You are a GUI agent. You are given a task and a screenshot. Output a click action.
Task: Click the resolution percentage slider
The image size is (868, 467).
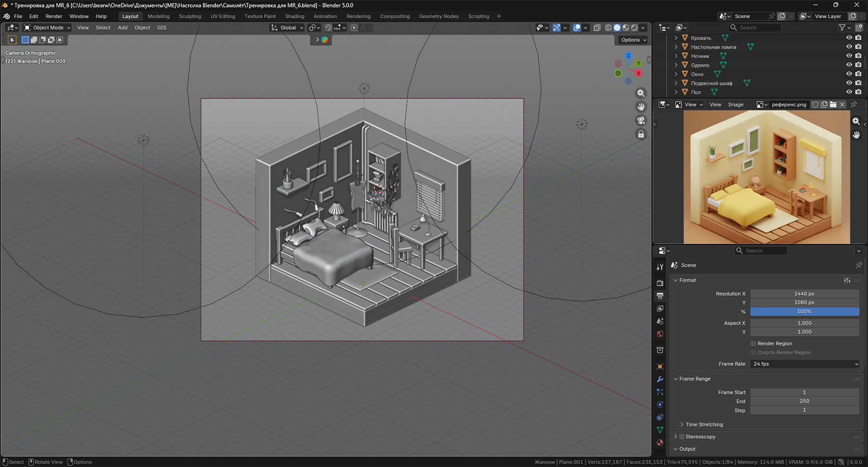[805, 312]
